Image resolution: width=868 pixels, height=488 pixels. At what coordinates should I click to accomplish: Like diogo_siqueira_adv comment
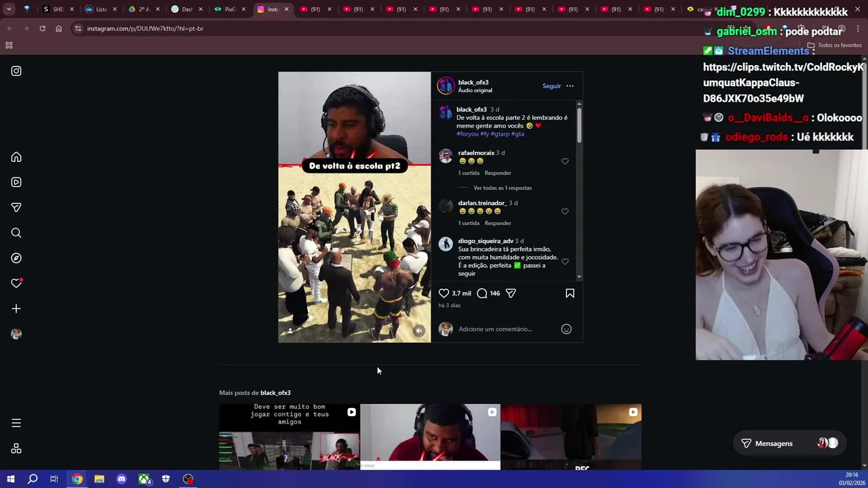pyautogui.click(x=565, y=262)
